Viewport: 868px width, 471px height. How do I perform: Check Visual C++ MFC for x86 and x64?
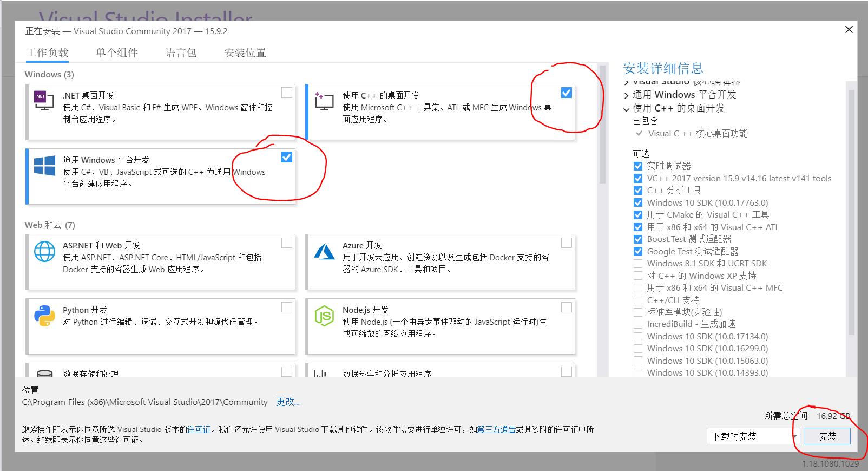pos(638,288)
